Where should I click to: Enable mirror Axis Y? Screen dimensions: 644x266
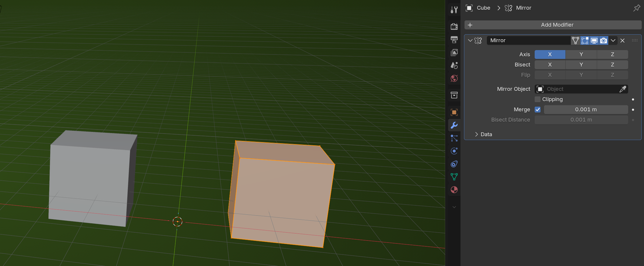coord(581,54)
